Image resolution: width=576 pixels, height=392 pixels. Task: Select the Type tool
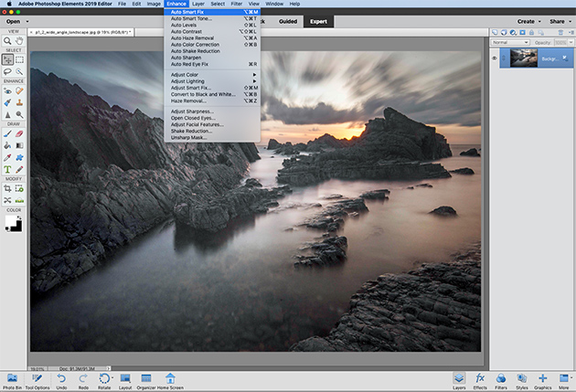(7, 170)
